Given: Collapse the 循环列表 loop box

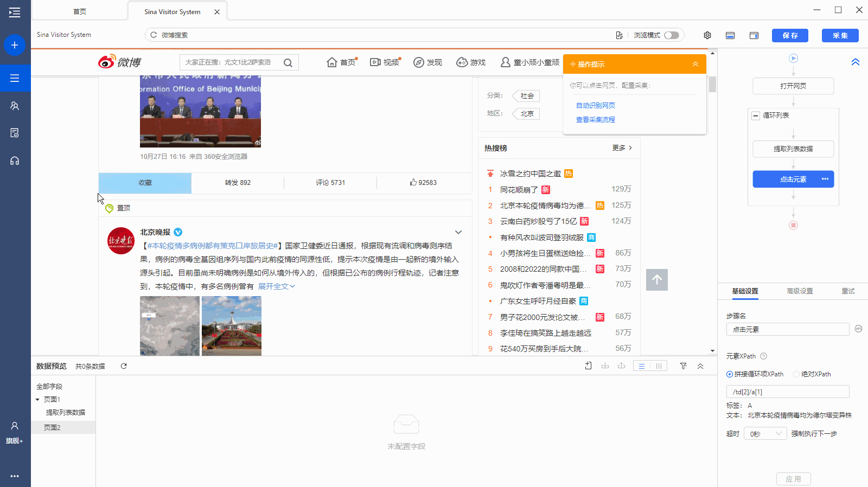Looking at the screenshot, I should [756, 116].
